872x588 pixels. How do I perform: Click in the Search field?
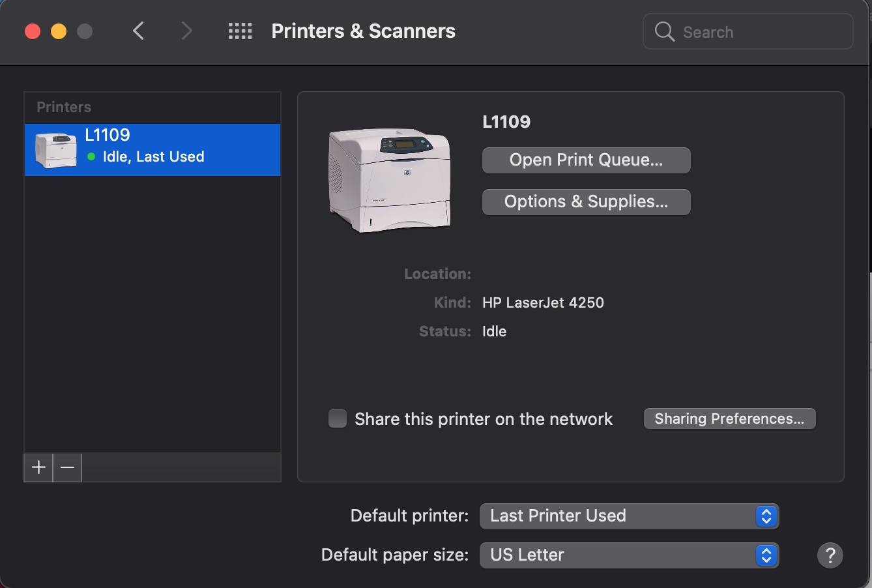click(x=748, y=31)
